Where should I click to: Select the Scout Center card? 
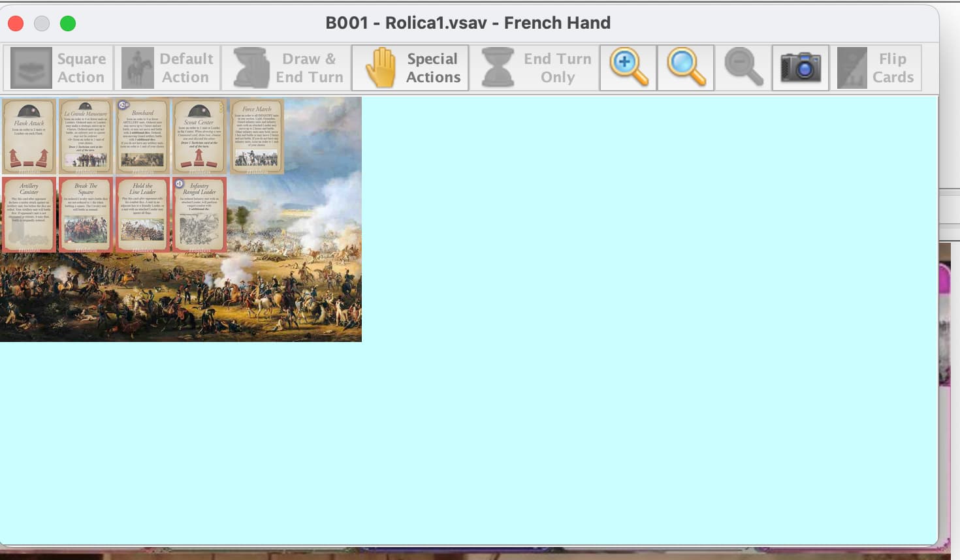(199, 136)
